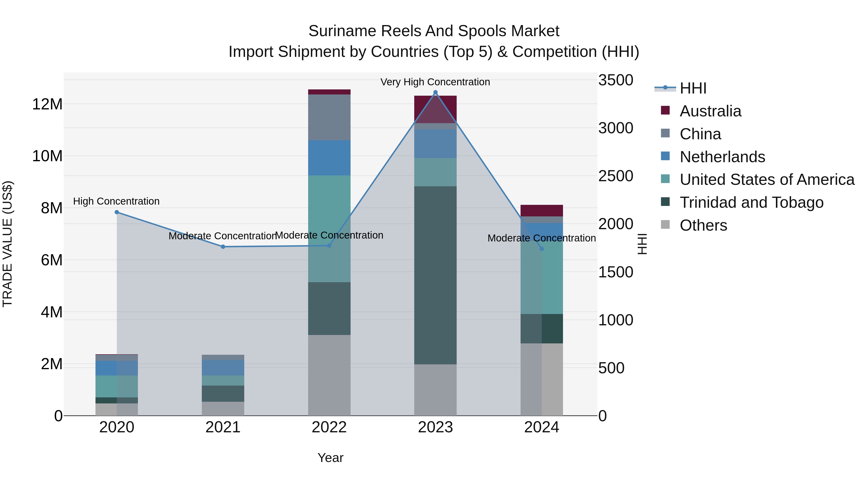Click the 2022 Others bar segment
The image size is (868, 488).
coord(329,375)
